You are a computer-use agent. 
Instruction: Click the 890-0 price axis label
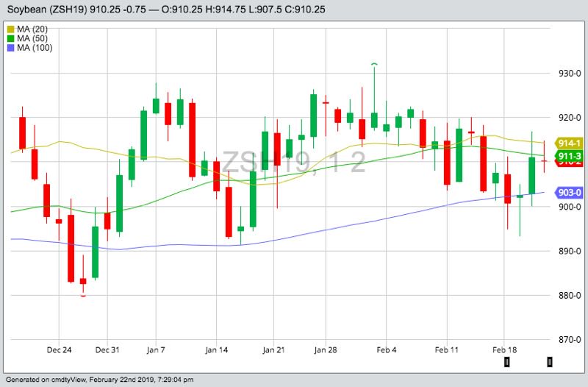coord(570,251)
